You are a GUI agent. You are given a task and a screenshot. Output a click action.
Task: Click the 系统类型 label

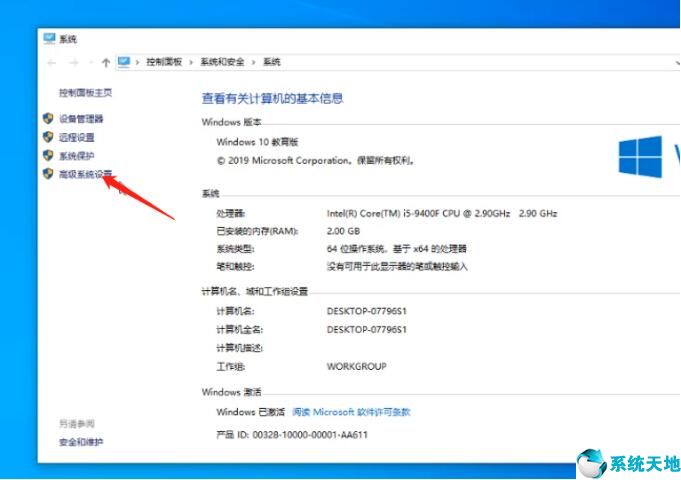coord(235,249)
